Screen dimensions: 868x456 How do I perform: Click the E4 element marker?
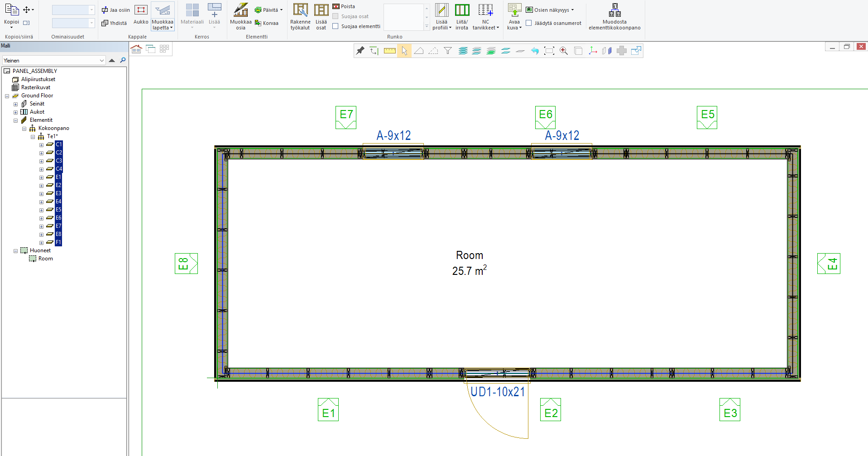pyautogui.click(x=829, y=264)
